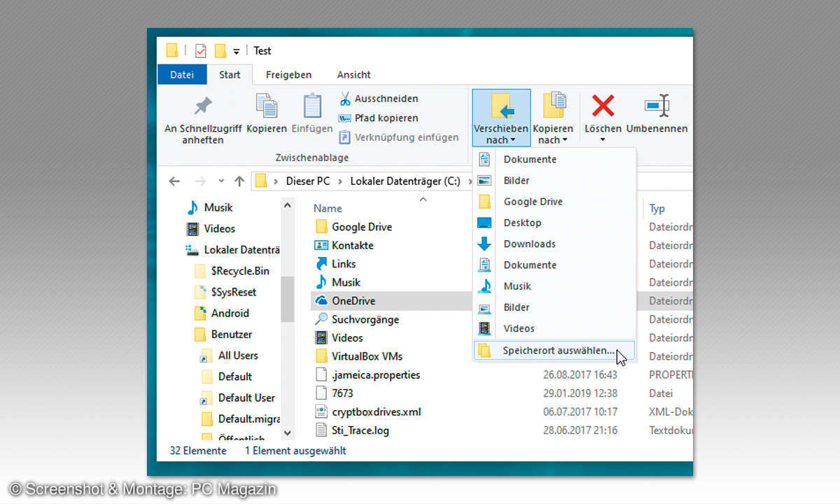Select Musik in the file list
The width and height of the screenshot is (840, 504).
click(x=338, y=282)
